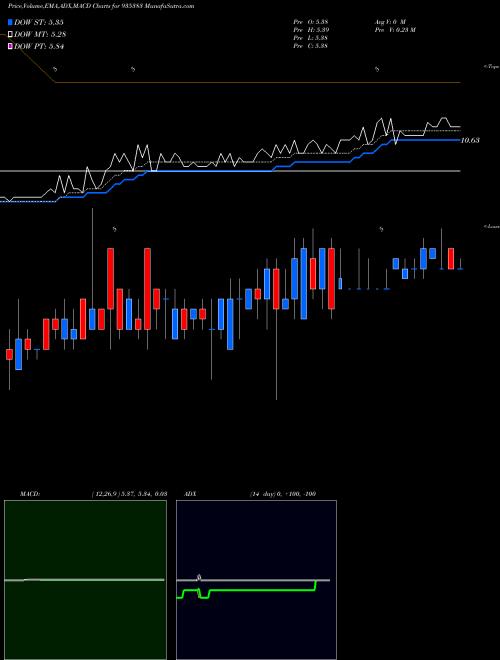This screenshot has width=500, height=660.
Task: Click the ADX (14 day) values text
Action: pos(283,494)
